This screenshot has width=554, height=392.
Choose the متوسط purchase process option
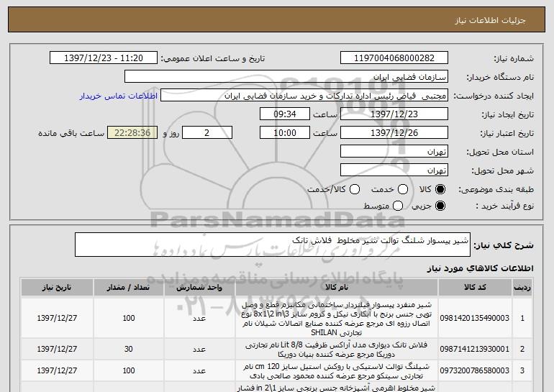(x=398, y=206)
